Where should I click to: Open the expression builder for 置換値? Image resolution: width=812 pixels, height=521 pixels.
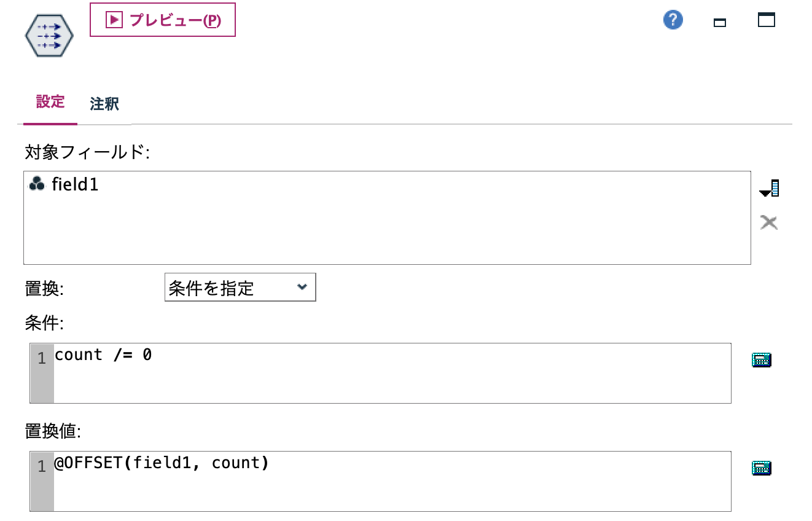point(760,467)
